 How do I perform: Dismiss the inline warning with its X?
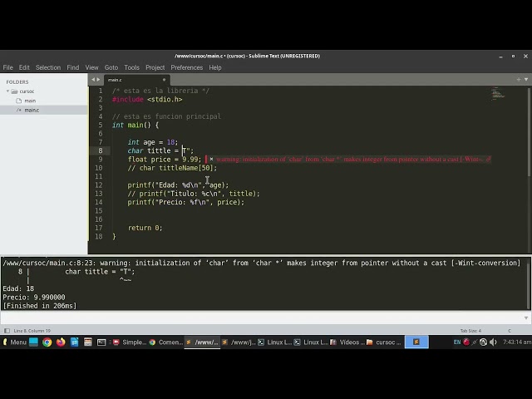point(211,159)
